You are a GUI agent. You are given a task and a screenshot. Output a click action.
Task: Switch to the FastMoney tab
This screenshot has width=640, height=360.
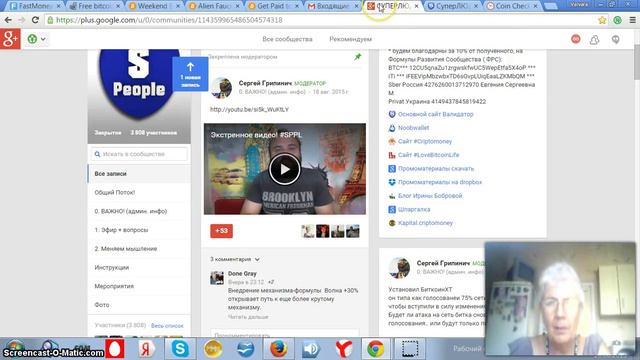pos(34,6)
